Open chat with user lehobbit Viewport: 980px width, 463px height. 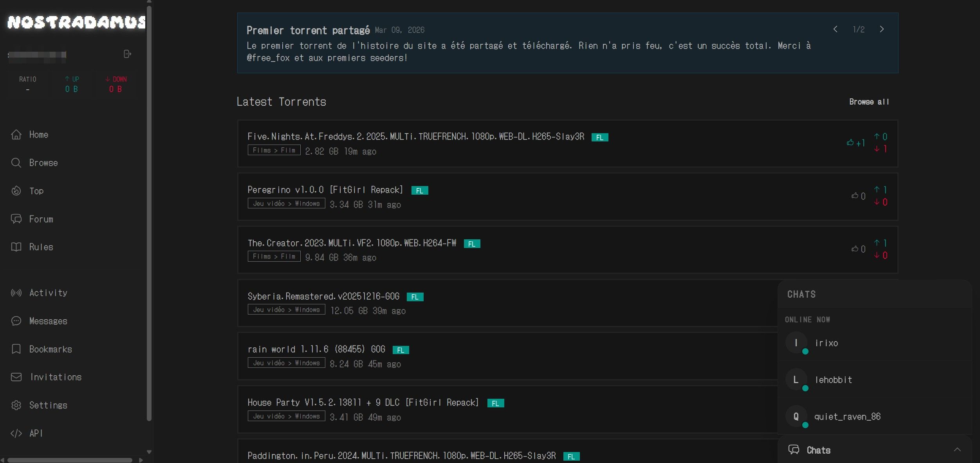pos(833,380)
